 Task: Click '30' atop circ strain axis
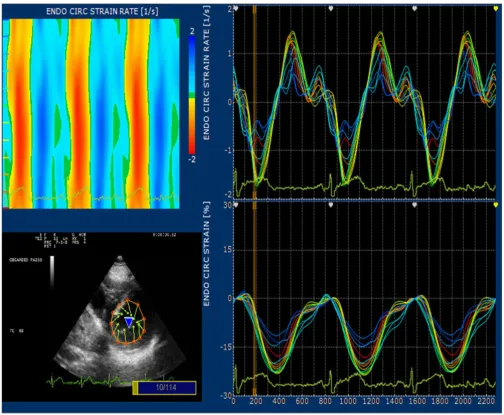(x=228, y=205)
